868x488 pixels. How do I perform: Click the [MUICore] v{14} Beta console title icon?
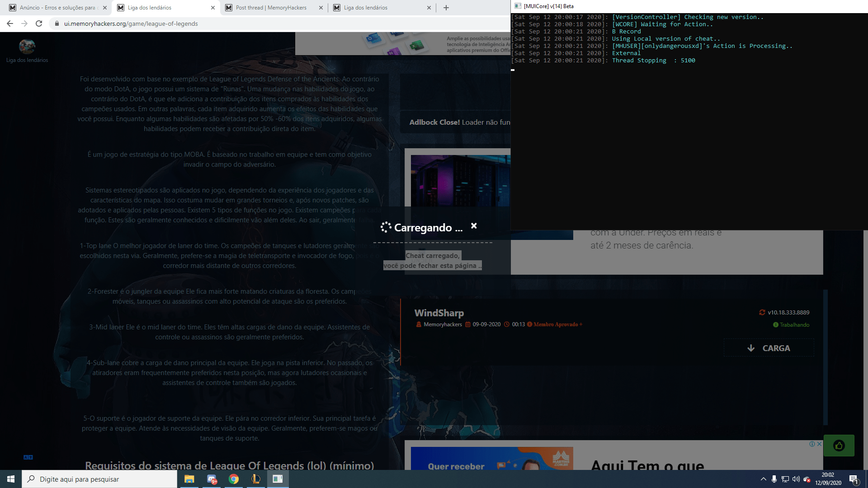coord(518,6)
